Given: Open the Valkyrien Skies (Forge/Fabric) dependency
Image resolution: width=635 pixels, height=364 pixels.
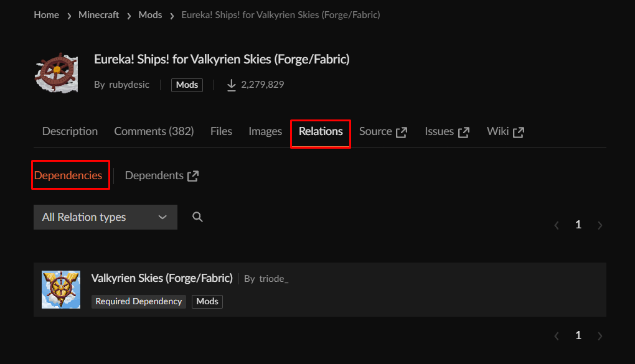Looking at the screenshot, I should point(162,278).
